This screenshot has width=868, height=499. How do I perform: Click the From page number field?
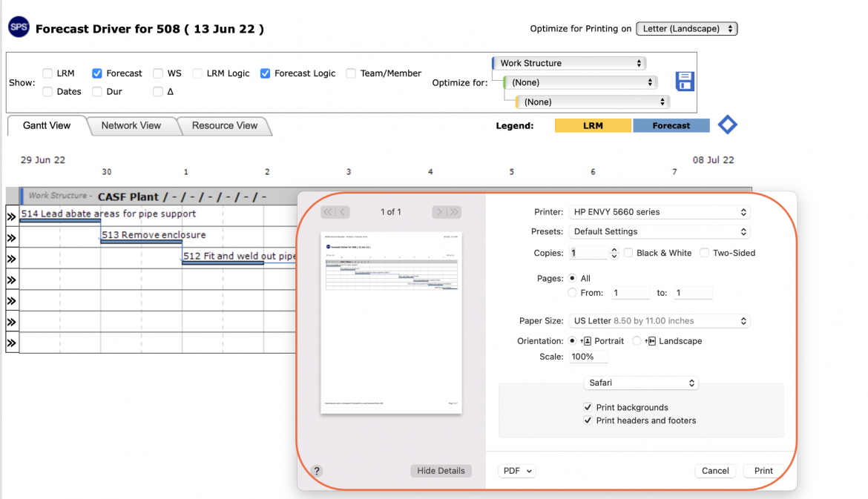pos(630,293)
